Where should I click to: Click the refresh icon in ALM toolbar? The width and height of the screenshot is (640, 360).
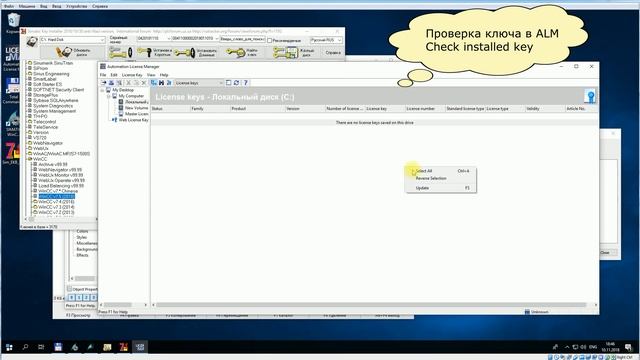tap(236, 83)
